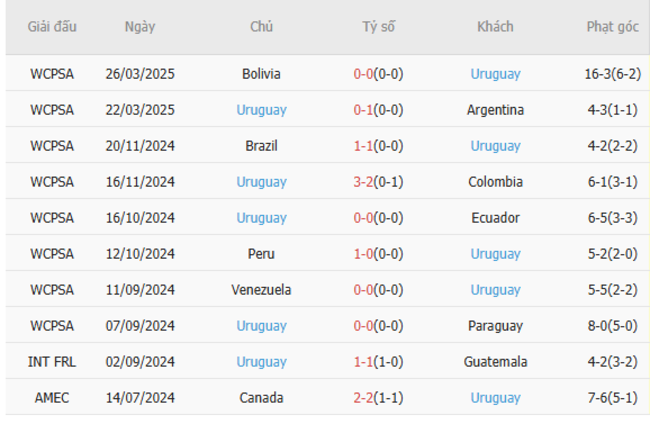This screenshot has width=650, height=424.
Task: Click Uruguay link in the Brazil match row
Action: 495,146
